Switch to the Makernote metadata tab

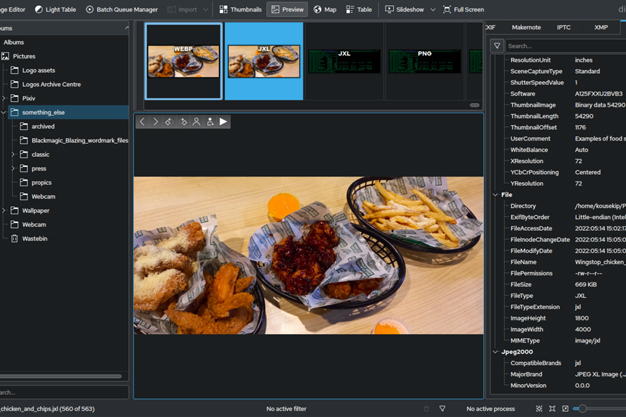tap(526, 27)
